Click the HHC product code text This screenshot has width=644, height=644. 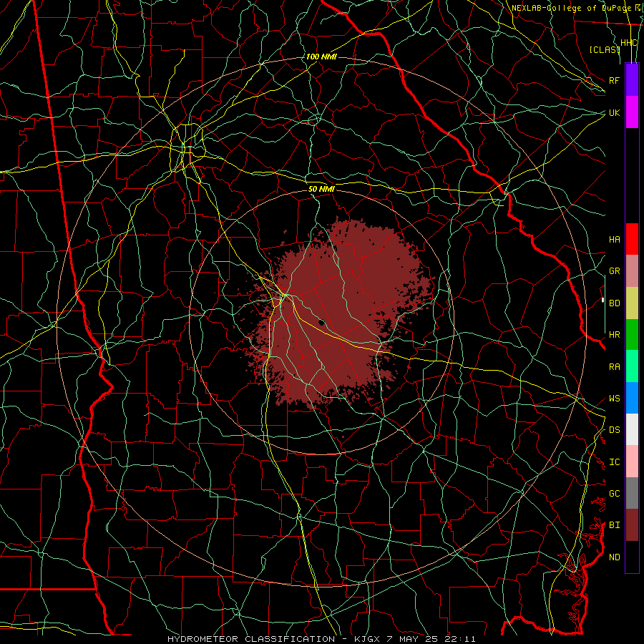[x=629, y=43]
